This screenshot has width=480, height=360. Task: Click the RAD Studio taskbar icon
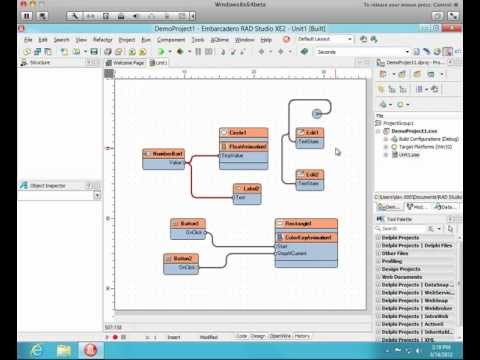point(90,350)
